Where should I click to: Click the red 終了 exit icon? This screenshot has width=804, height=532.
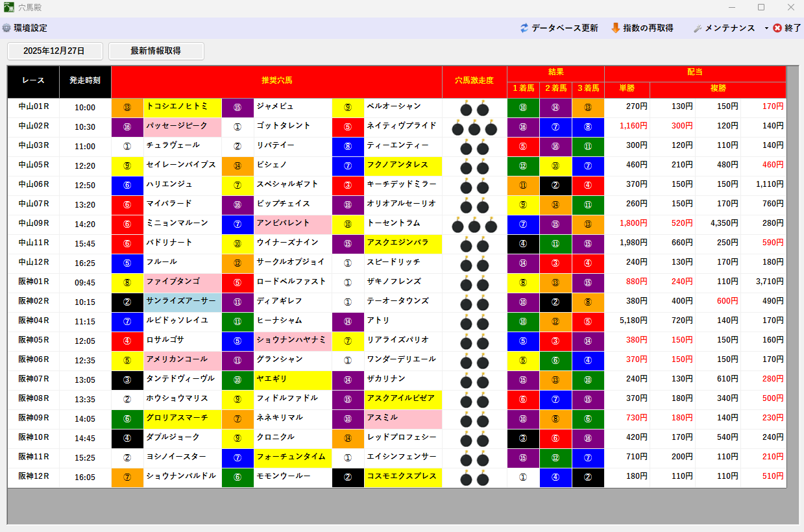[x=776, y=28]
